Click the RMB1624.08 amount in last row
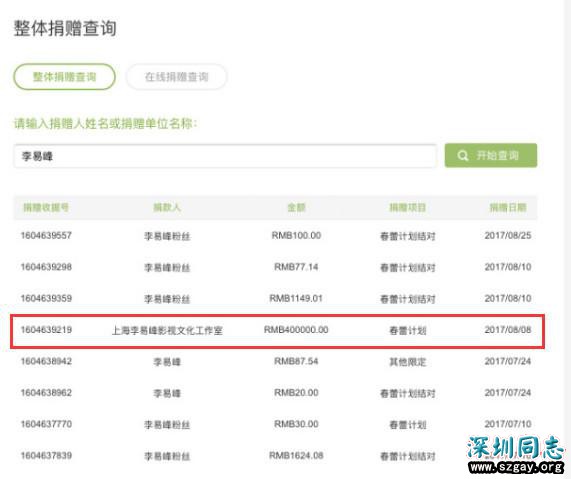The image size is (571, 479). (296, 456)
